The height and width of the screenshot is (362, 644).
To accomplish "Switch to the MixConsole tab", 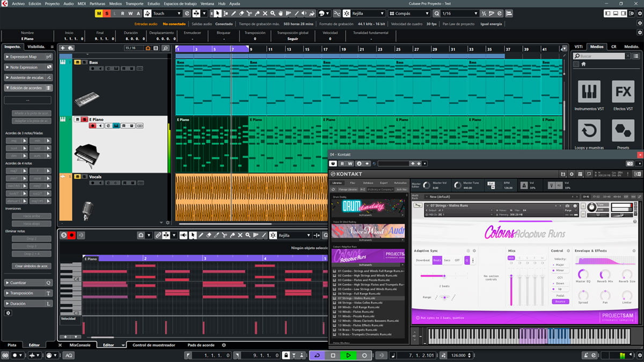I will click(x=80, y=345).
